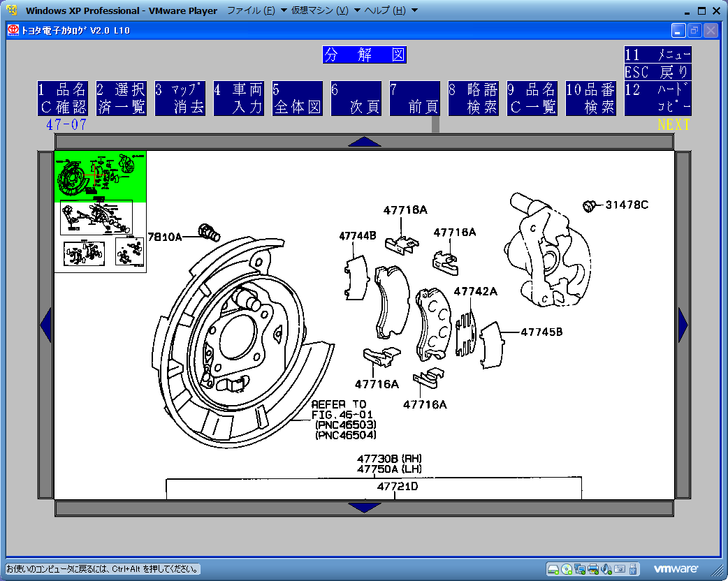Pan diagram right with right-side arrow
Image resolution: width=728 pixels, height=581 pixels.
(683, 325)
